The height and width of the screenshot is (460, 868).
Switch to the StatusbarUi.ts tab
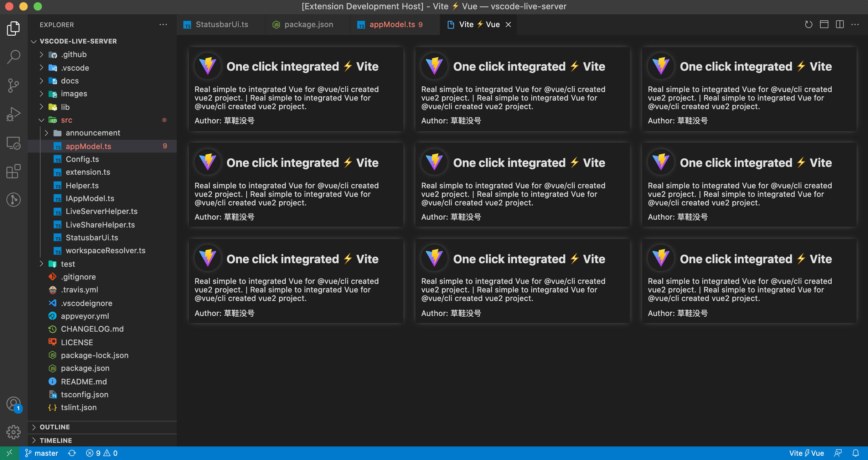coord(222,25)
